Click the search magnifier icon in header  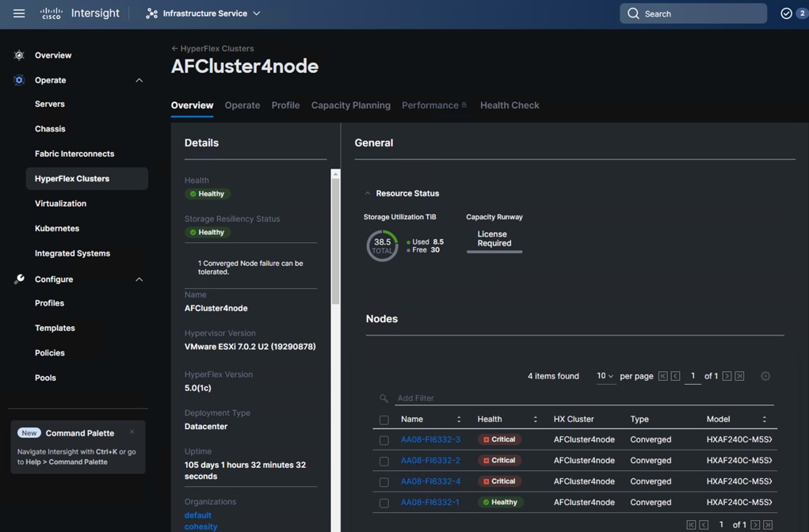[633, 13]
